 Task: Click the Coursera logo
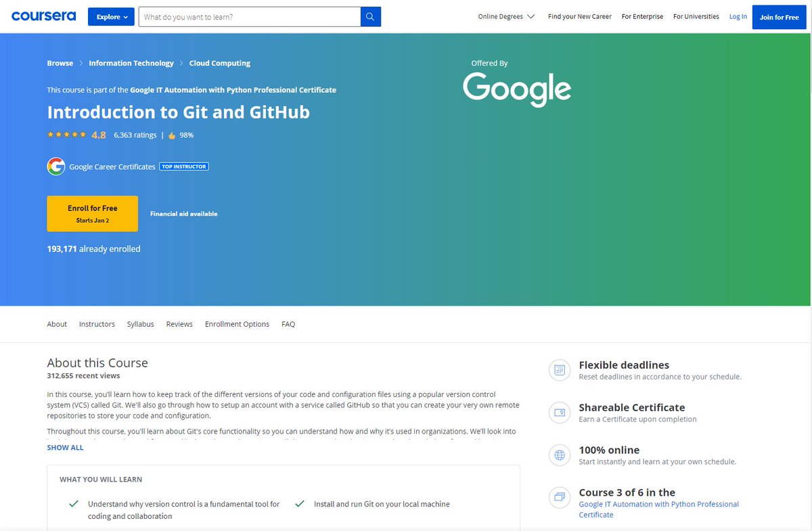43,16
